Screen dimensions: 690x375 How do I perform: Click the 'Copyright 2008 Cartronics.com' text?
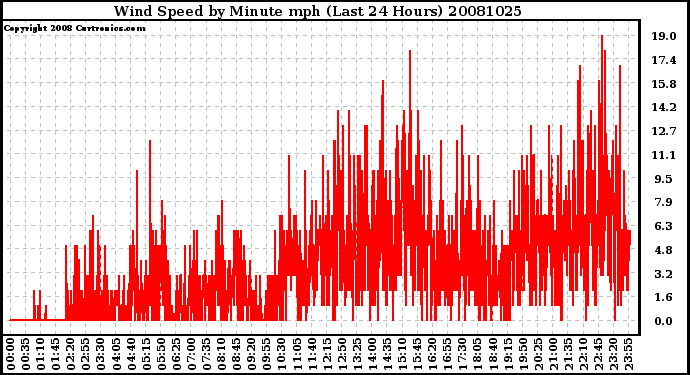[75, 28]
